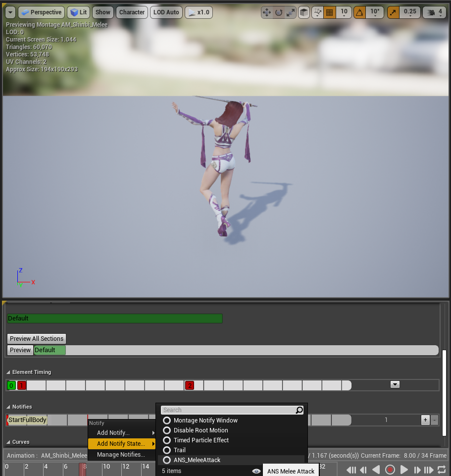The height and width of the screenshot is (476, 451).
Task: Step forward one frame
Action: coord(417,470)
